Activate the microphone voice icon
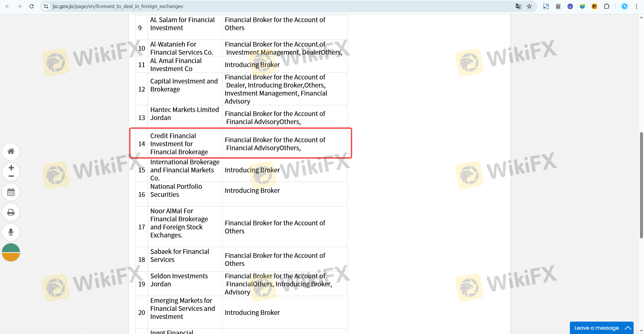 pos(11,232)
